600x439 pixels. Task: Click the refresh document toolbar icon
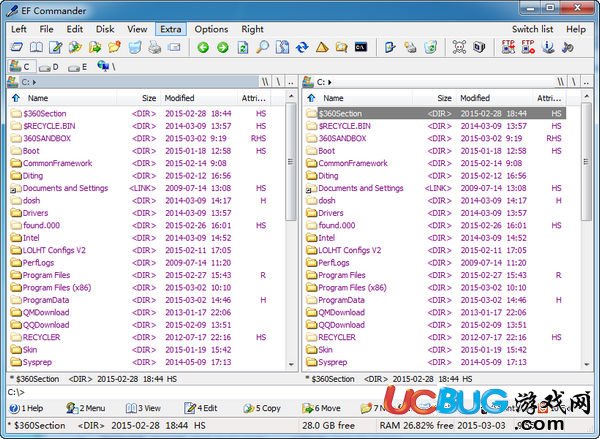coord(243,47)
